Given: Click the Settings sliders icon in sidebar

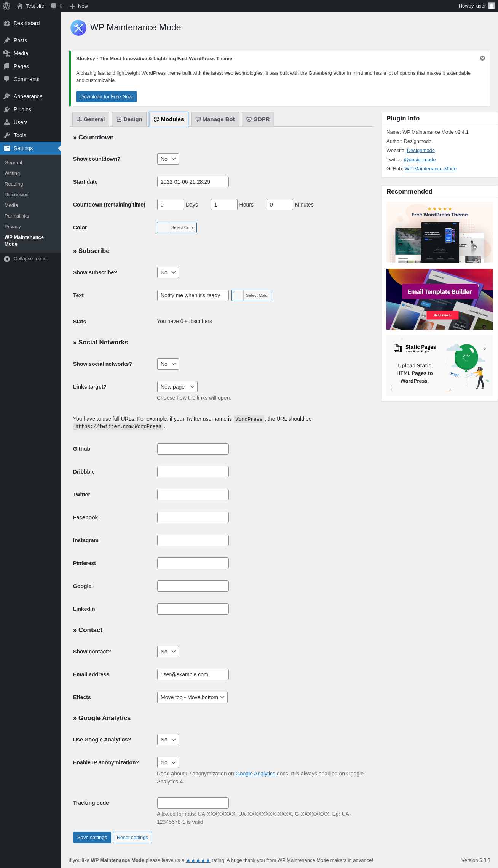Looking at the screenshot, I should click(x=7, y=148).
